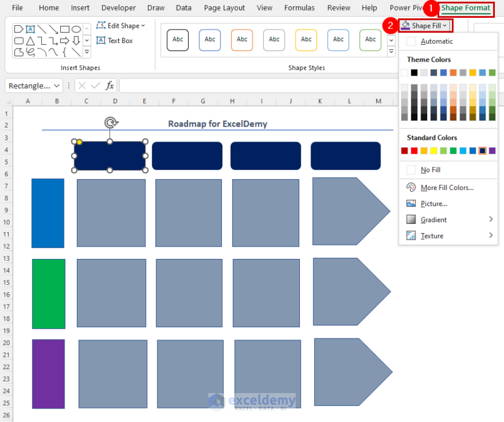Select the purple rectangle on the sheet
The height and width of the screenshot is (422, 504).
tap(48, 374)
